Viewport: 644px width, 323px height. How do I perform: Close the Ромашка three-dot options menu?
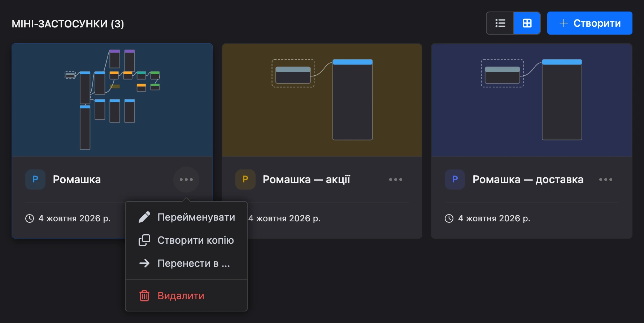click(186, 180)
